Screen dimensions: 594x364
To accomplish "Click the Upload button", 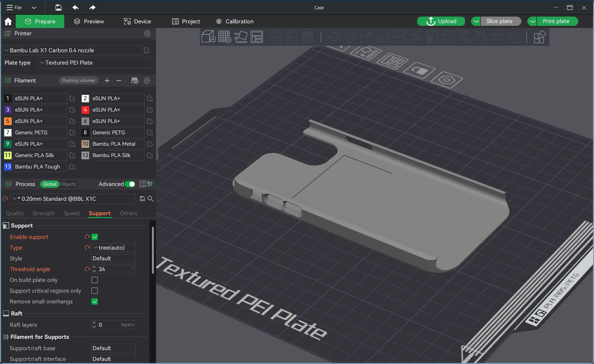I will (x=441, y=21).
